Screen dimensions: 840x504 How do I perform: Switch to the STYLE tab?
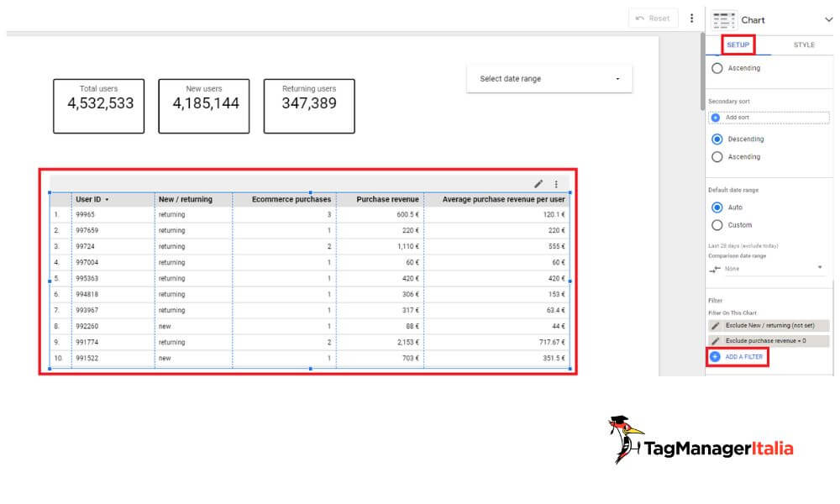(x=804, y=45)
